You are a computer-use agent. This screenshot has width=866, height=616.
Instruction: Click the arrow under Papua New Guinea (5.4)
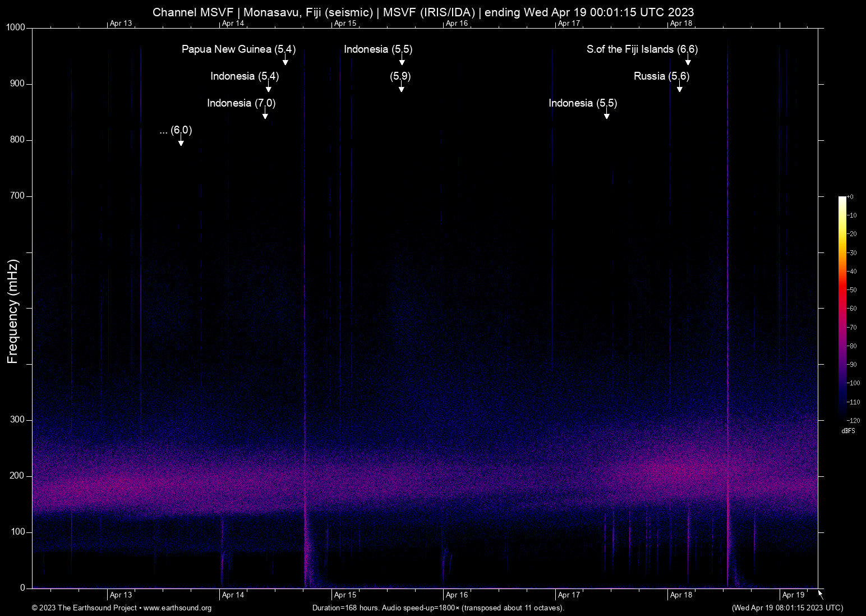(285, 59)
